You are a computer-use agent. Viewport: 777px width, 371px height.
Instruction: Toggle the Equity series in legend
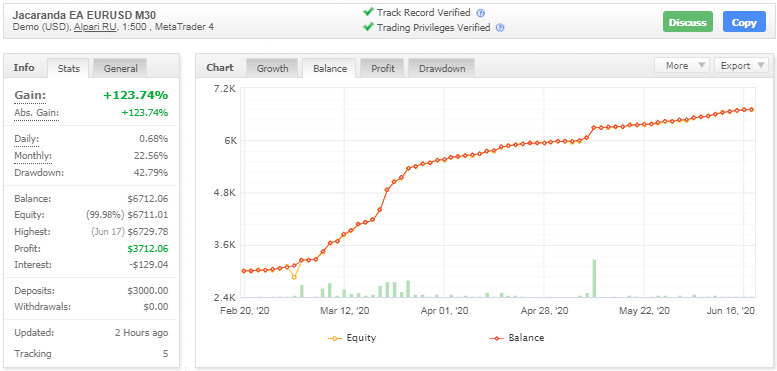coord(352,338)
